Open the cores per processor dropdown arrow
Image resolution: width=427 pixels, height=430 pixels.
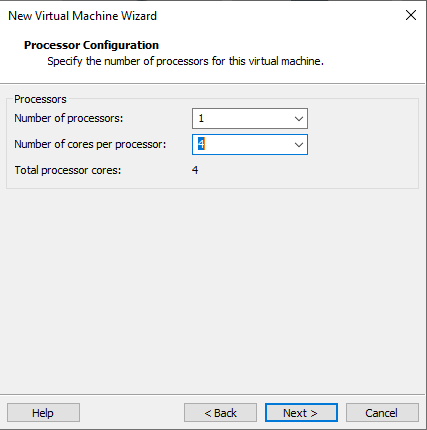coord(299,144)
